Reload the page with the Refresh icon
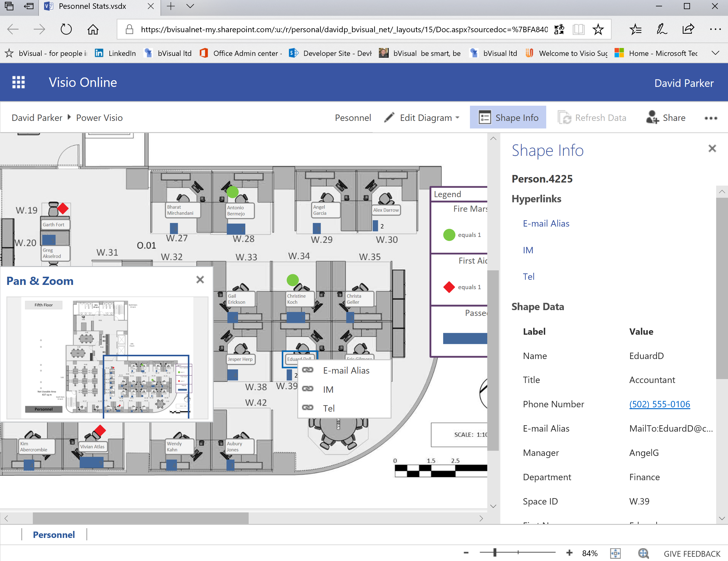Screen dimensions: 728x561 coord(66,30)
